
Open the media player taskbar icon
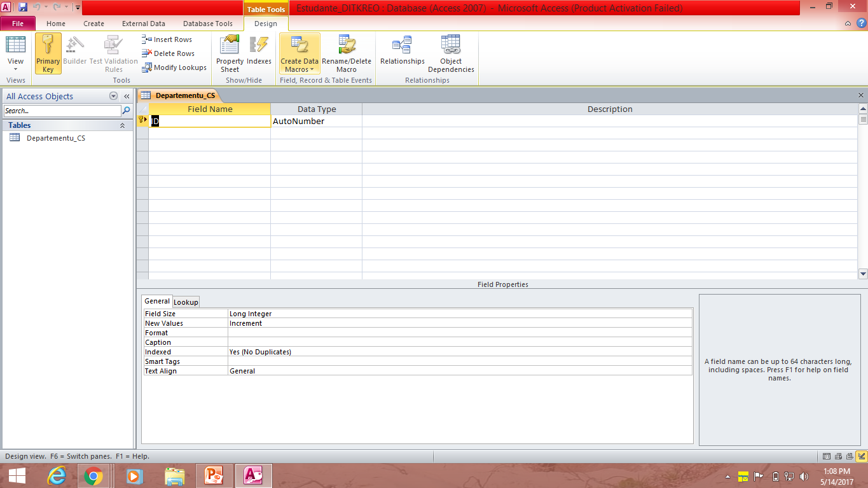134,476
